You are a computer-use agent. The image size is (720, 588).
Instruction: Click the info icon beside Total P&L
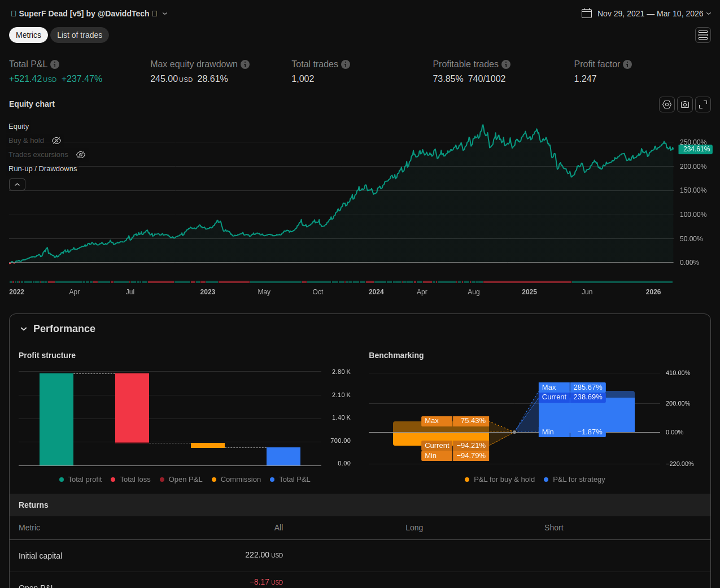click(55, 64)
